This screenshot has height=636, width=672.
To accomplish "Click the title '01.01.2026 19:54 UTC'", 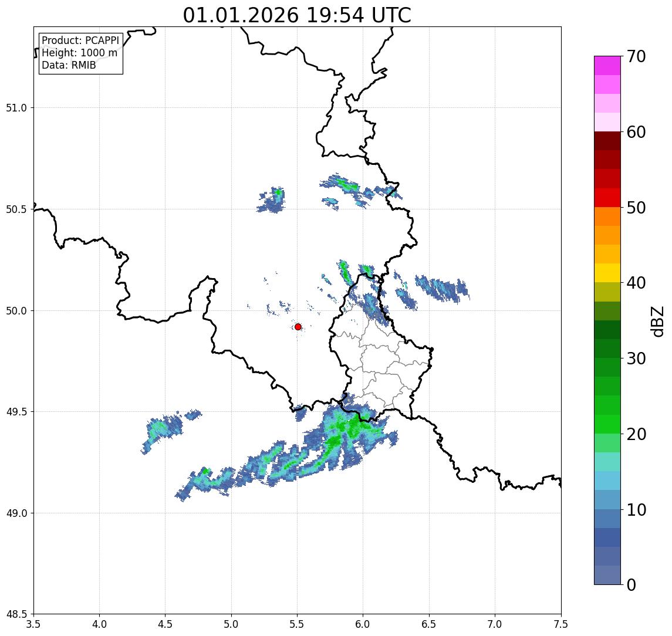I will click(297, 15).
